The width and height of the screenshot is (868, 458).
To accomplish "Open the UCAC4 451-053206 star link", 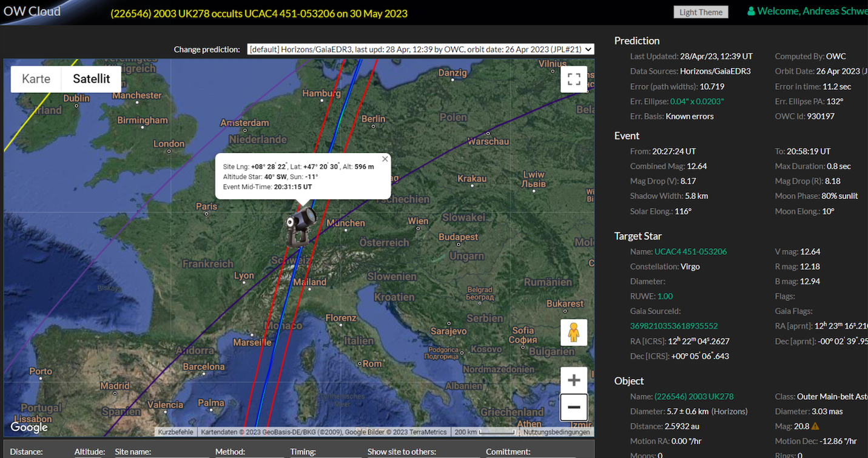I will pos(690,251).
